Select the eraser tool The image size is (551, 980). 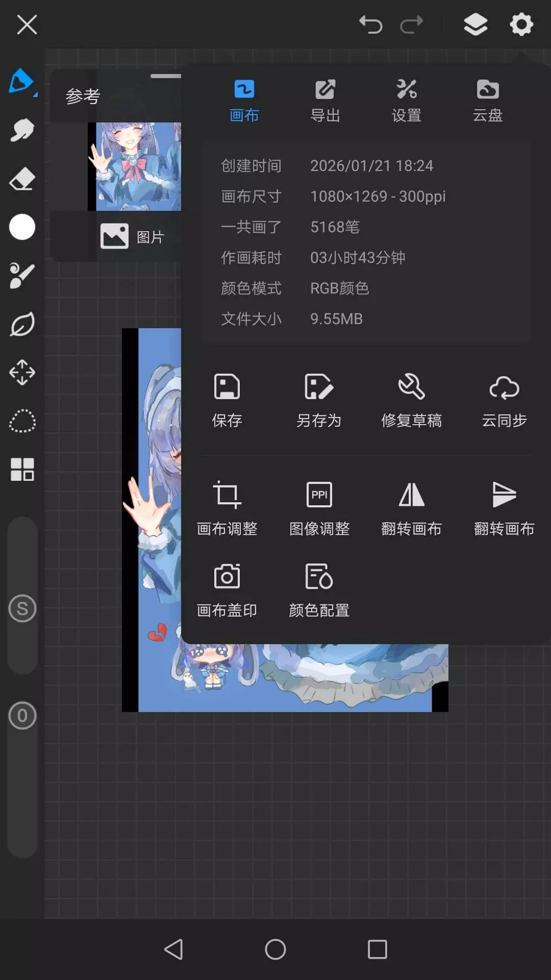(22, 179)
